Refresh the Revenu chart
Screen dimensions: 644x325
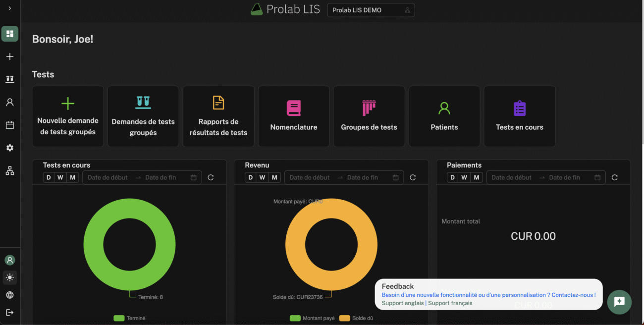pyautogui.click(x=413, y=177)
